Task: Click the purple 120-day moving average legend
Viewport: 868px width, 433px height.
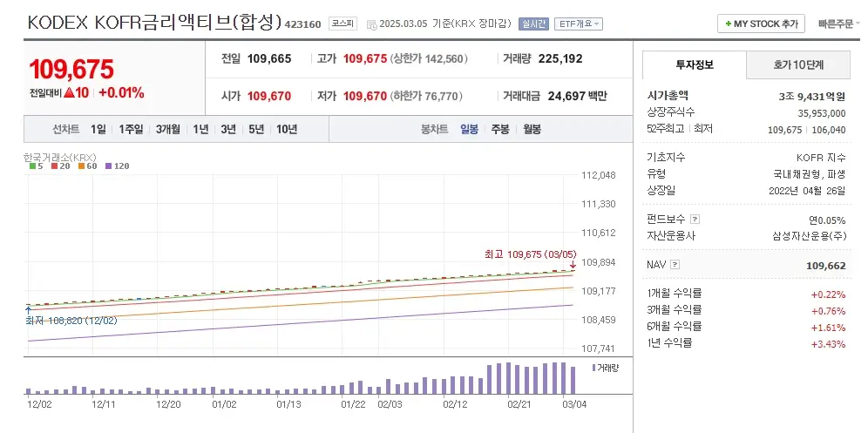Action: 117,166
